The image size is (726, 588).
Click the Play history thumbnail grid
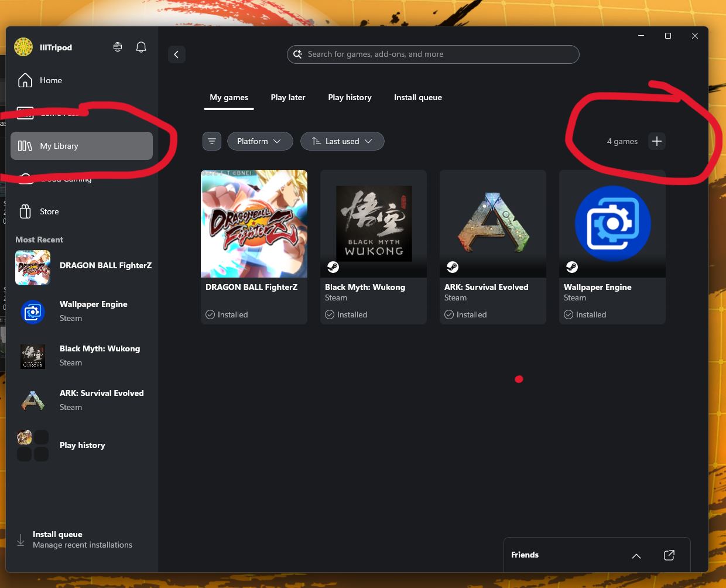(x=33, y=446)
